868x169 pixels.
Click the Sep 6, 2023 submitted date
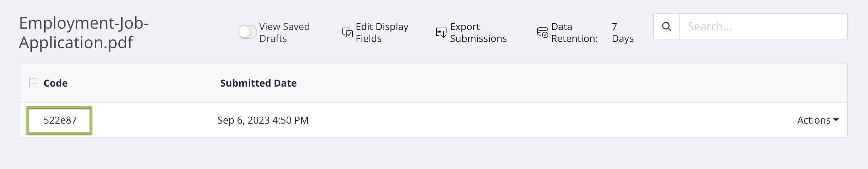pyautogui.click(x=263, y=120)
